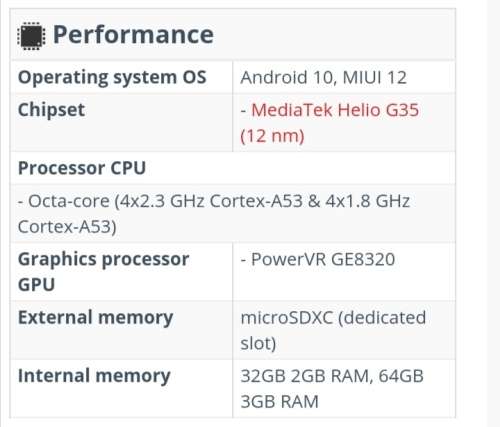The height and width of the screenshot is (427, 500).
Task: Click the (12 nm) link text
Action: tap(272, 136)
